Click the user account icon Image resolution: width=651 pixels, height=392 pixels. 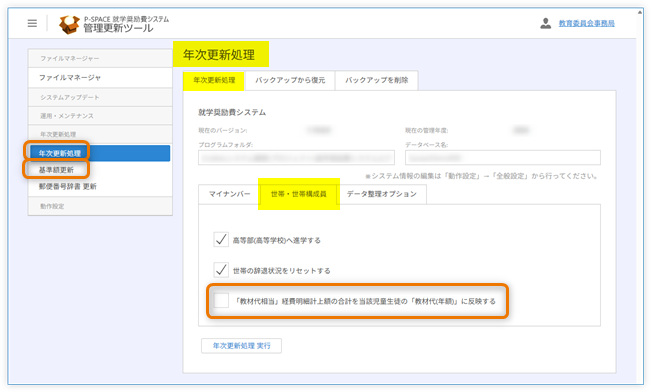coord(546,23)
